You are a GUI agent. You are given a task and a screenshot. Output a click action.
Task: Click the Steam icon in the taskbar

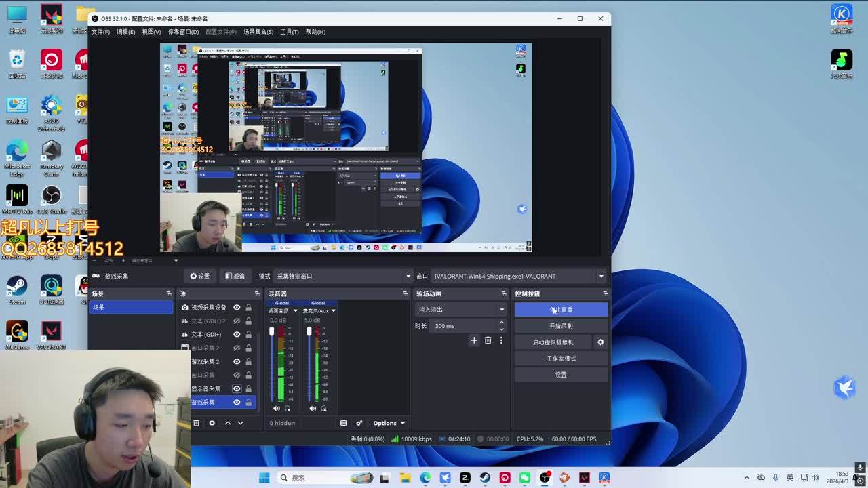(485, 478)
